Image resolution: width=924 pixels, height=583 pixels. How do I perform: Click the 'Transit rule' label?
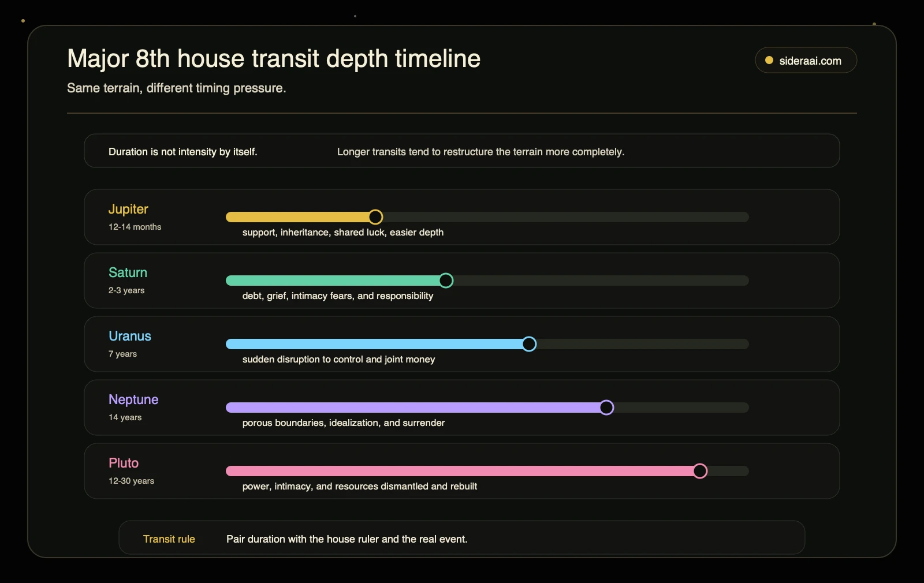point(169,539)
